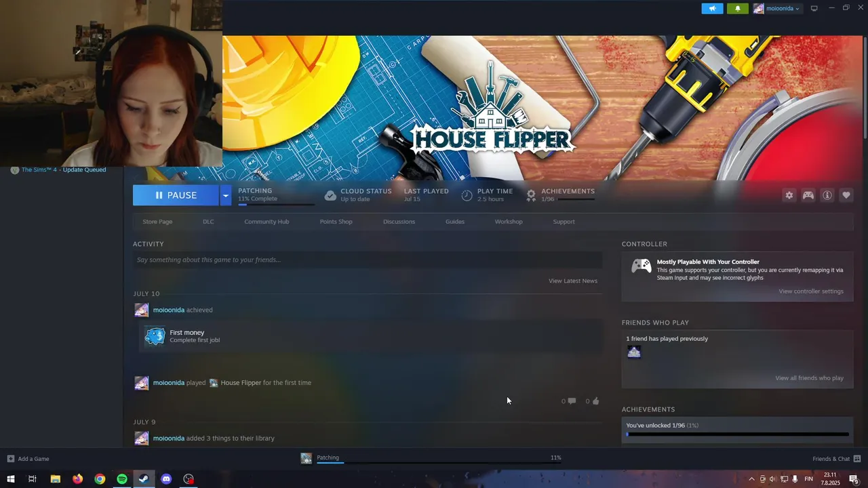Click 'Mostly Playable With Your Controller' text

[x=708, y=262]
